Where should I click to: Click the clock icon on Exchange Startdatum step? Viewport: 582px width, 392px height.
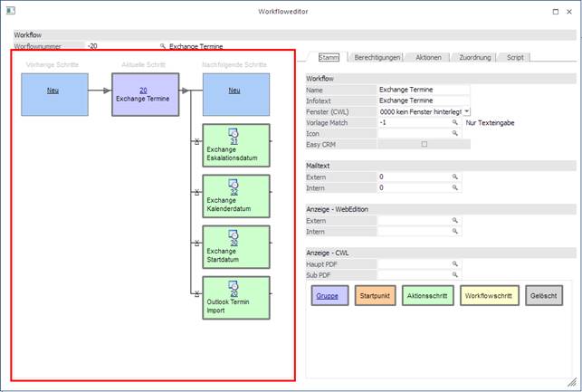[x=234, y=234]
